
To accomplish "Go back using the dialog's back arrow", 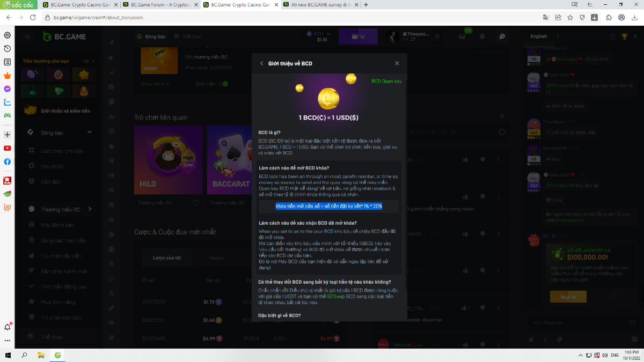I will coord(261,63).
